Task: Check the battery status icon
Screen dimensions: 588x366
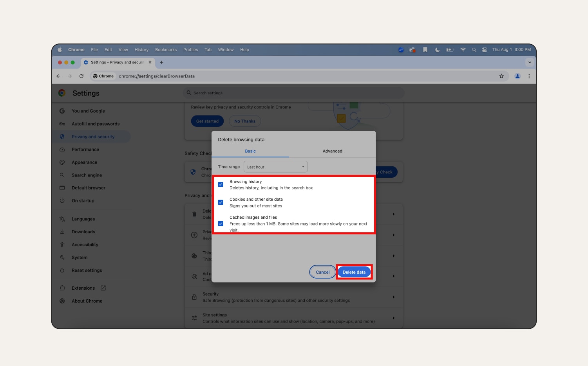Action: coord(450,50)
